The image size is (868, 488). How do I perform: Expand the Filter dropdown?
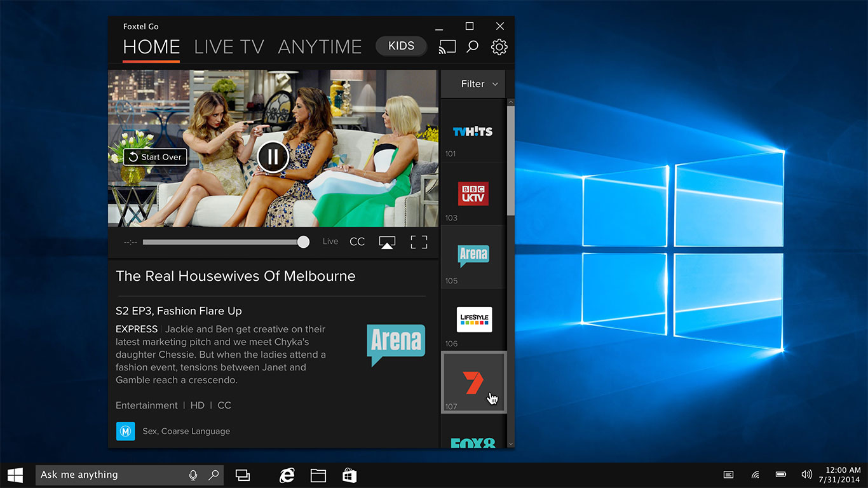473,84
